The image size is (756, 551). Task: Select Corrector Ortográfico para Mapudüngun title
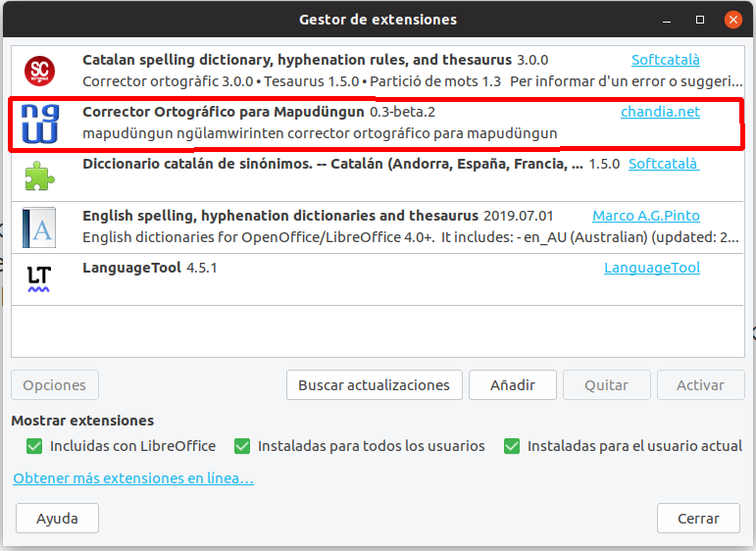click(224, 112)
